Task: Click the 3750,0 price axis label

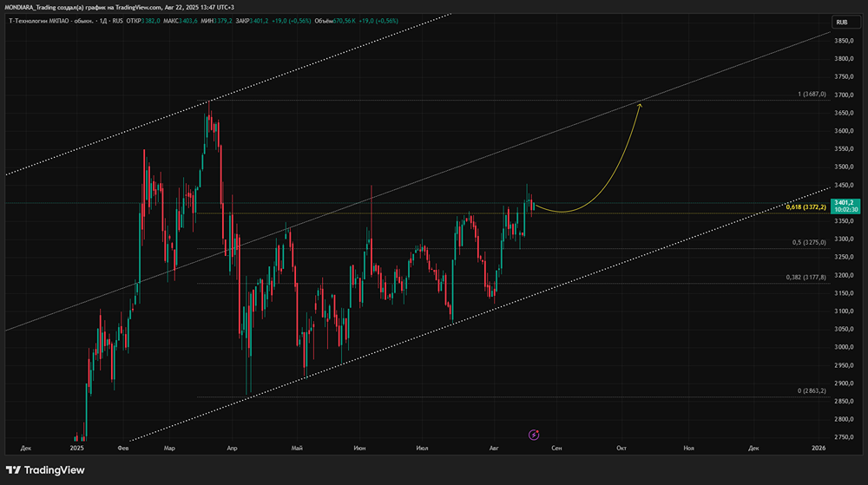Action: tap(844, 77)
